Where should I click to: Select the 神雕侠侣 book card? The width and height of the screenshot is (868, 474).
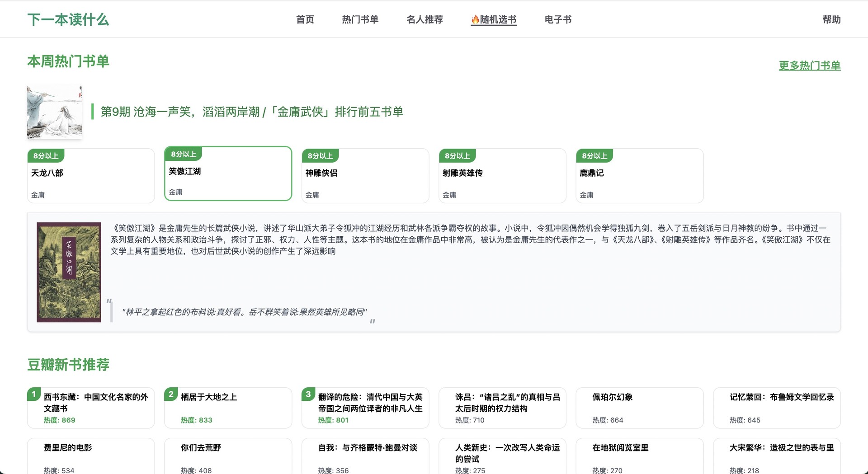click(365, 176)
